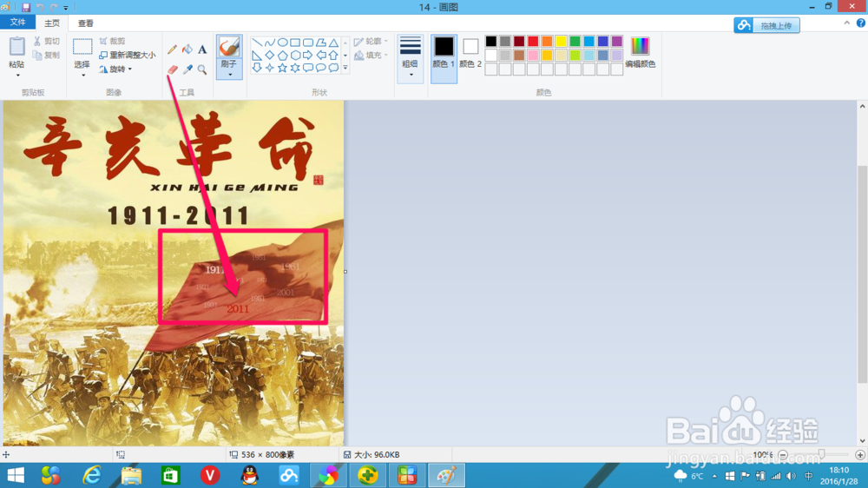Screen dimensions: 868x488
Task: Choose the five-point star shape
Action: (282, 68)
